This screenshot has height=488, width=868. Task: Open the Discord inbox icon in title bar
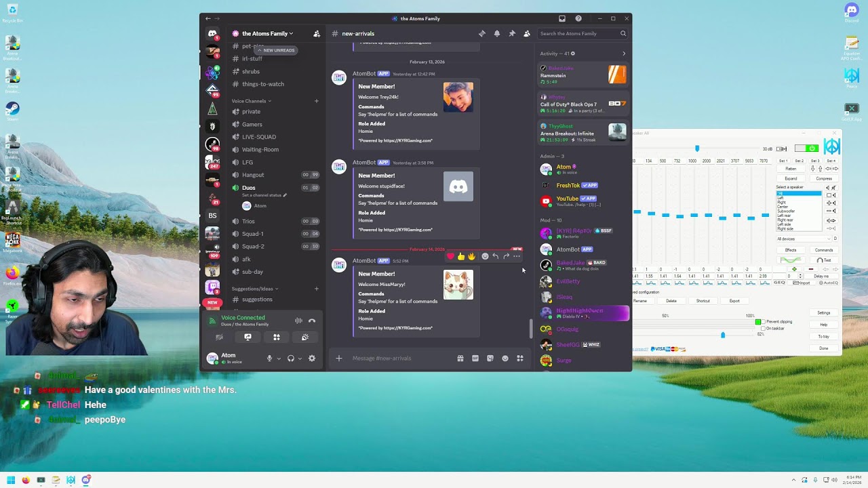pos(561,18)
